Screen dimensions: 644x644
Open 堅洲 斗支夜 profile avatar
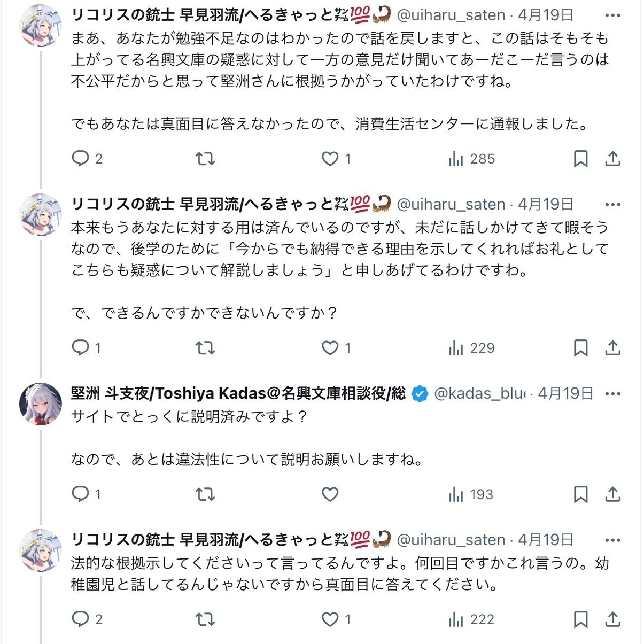point(41,404)
